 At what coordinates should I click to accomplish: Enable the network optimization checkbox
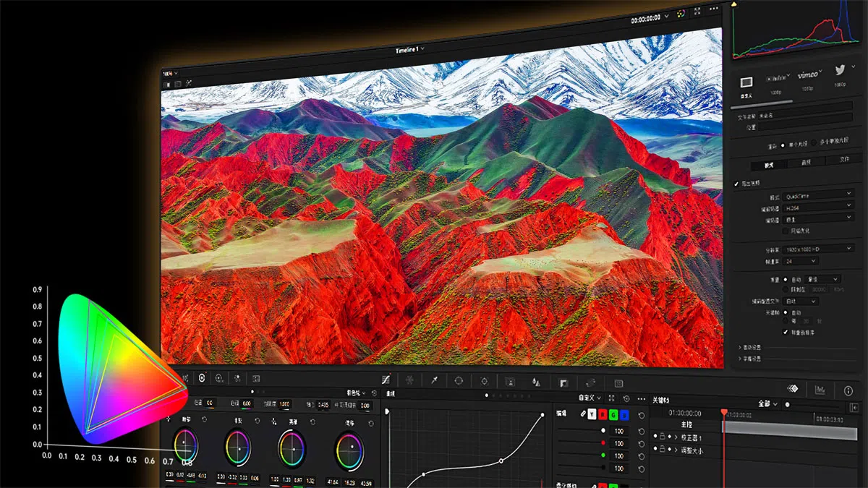pos(786,231)
